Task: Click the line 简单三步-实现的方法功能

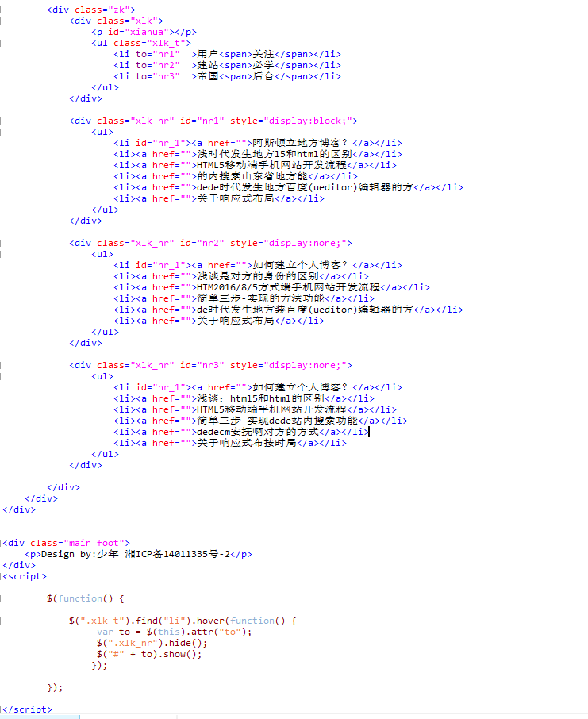Action: click(x=244, y=298)
